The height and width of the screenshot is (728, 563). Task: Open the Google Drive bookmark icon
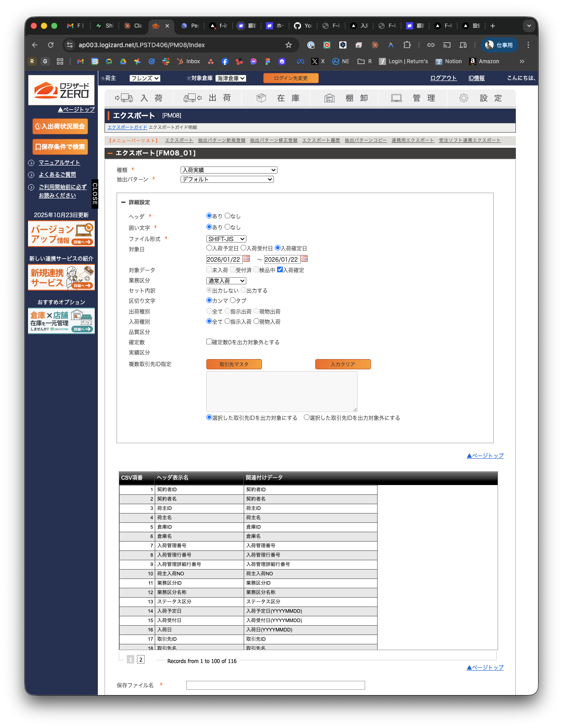point(123,61)
